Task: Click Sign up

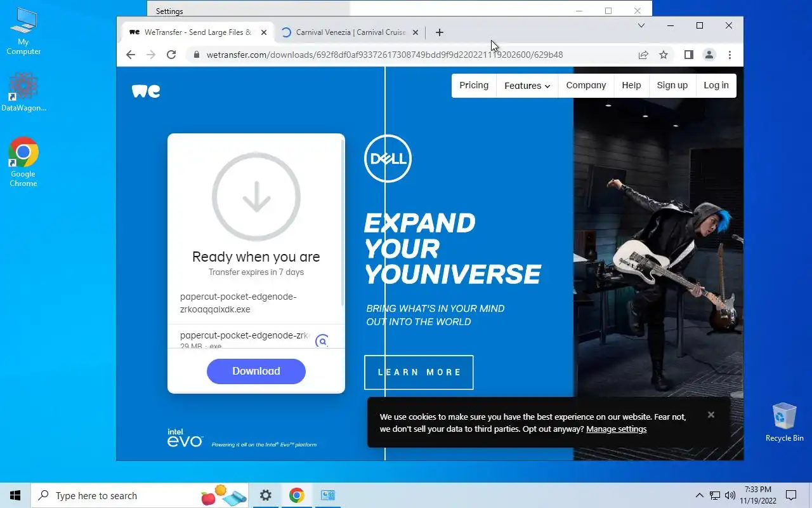Action: tap(672, 85)
